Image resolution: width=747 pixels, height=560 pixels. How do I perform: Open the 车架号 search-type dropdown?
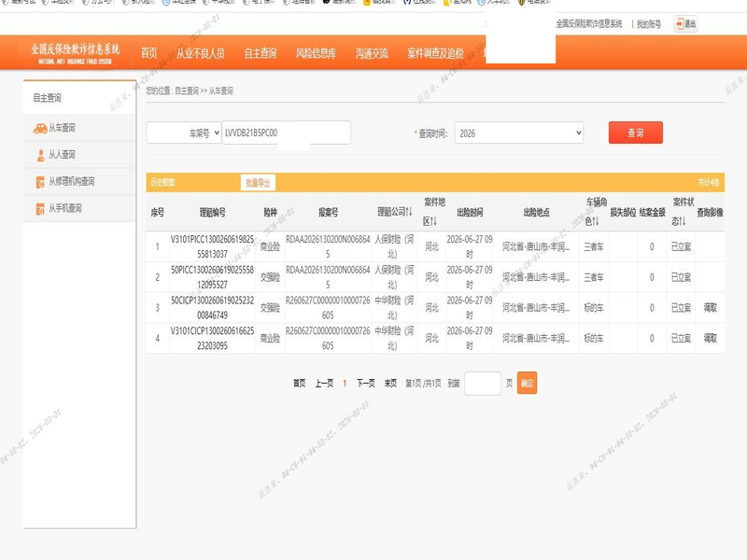pyautogui.click(x=184, y=133)
